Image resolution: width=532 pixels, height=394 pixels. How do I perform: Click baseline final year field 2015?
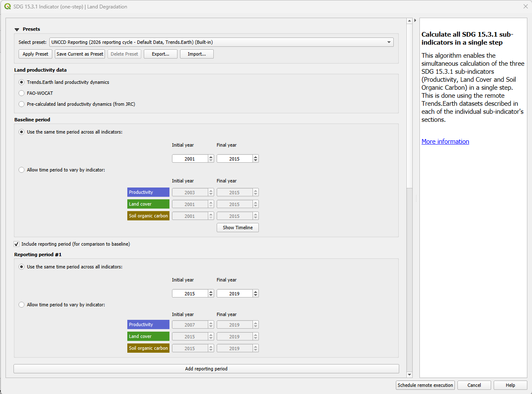pos(234,159)
